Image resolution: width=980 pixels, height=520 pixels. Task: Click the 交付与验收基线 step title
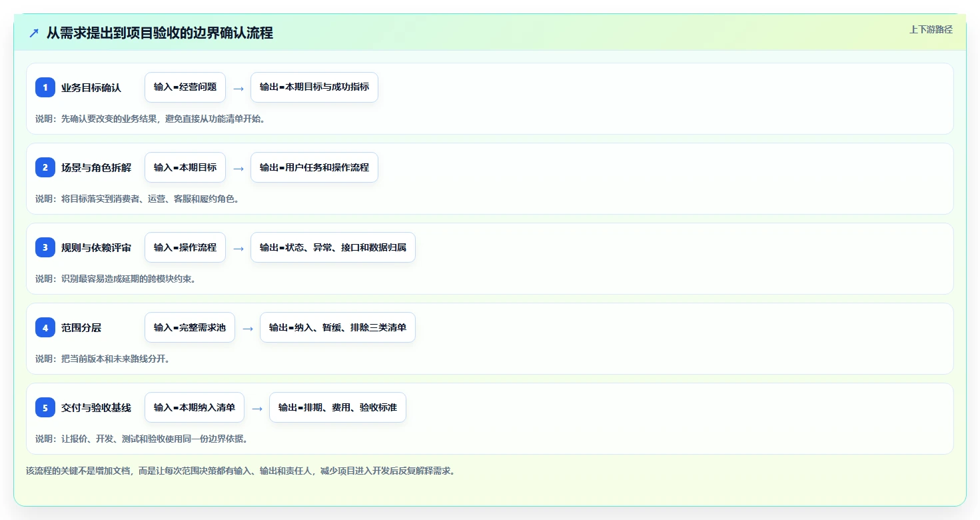point(96,407)
